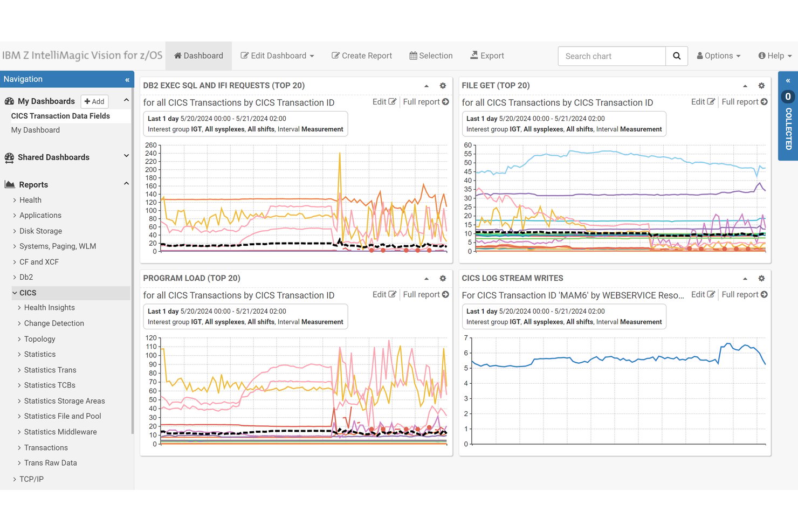The image size is (798, 532).
Task: Collapse the CICS LOG STREAM WRITES panel
Action: [745, 279]
